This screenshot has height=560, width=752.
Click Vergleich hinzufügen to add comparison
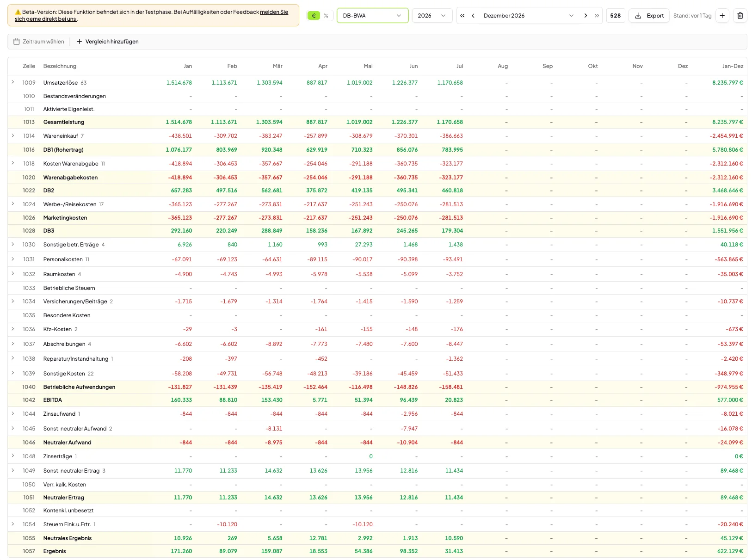(108, 42)
